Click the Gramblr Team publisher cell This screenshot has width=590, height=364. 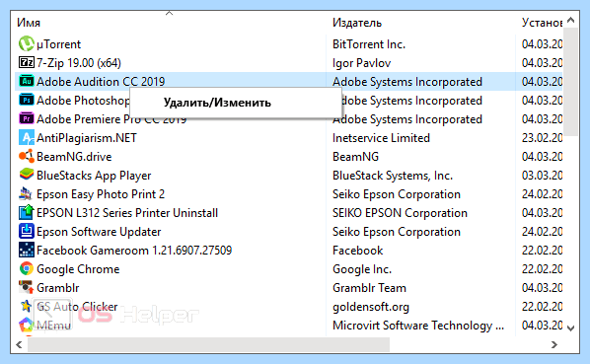[369, 288]
